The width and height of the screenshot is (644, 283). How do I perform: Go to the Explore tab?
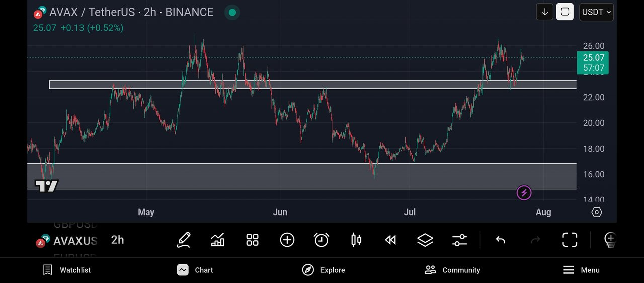point(324,270)
